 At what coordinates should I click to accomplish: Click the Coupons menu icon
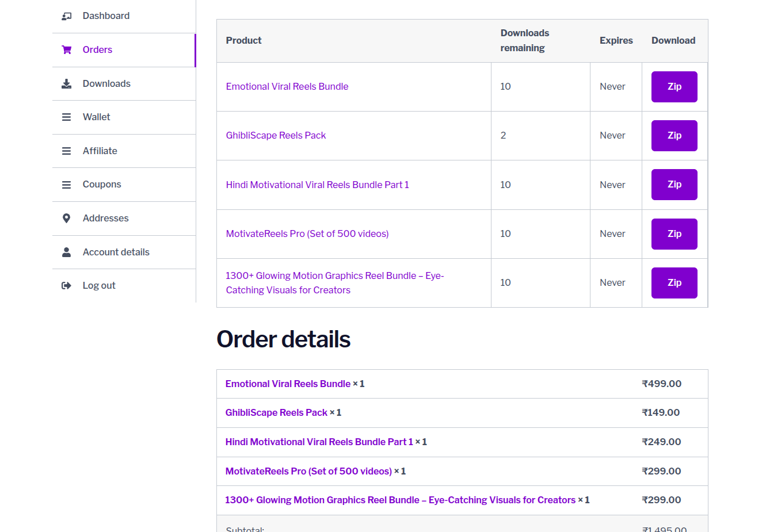coord(66,185)
